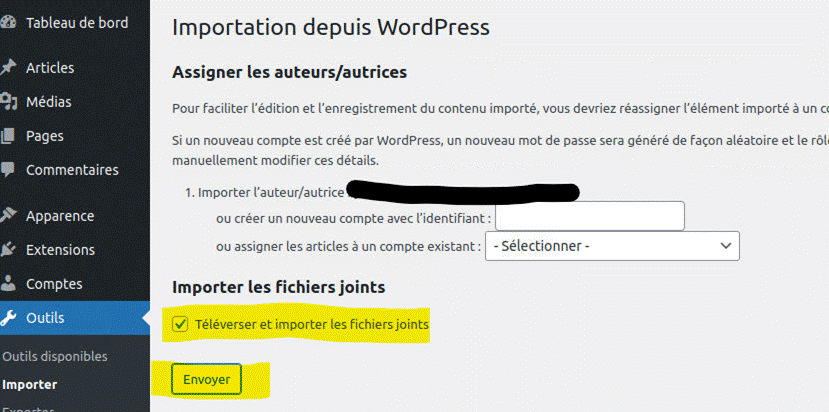Click the Importer l'auteur/autrice list text
Image resolution: width=829 pixels, height=412 pixels.
[271, 193]
